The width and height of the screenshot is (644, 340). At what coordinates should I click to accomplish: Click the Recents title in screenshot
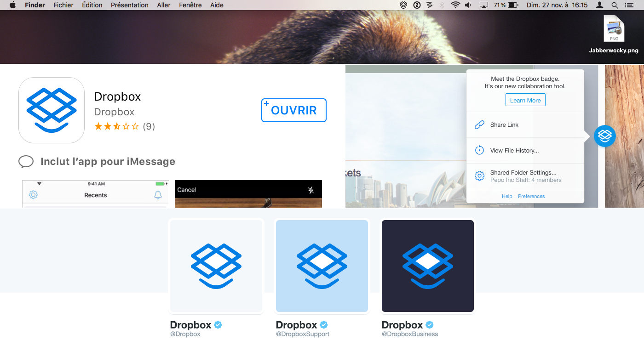click(96, 195)
